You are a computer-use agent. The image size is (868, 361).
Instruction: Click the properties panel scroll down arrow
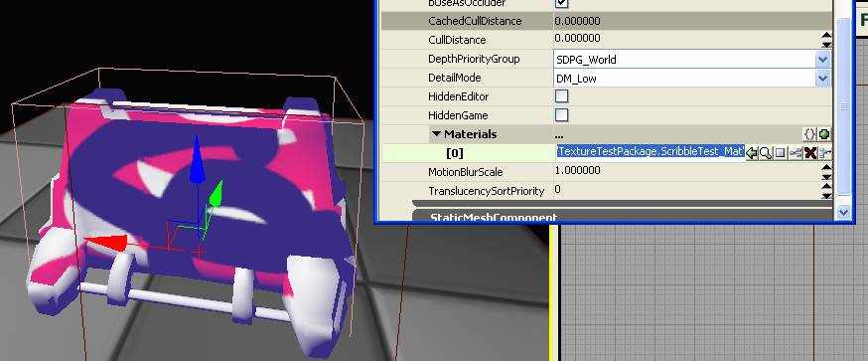click(843, 212)
